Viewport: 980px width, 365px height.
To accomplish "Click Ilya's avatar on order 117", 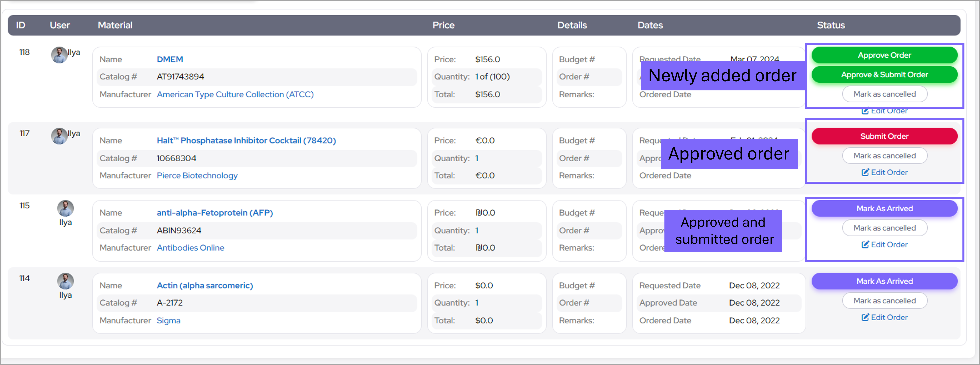I will (59, 136).
